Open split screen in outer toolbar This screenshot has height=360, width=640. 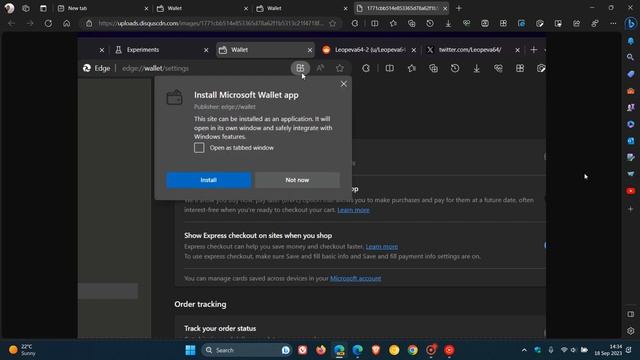374,23
